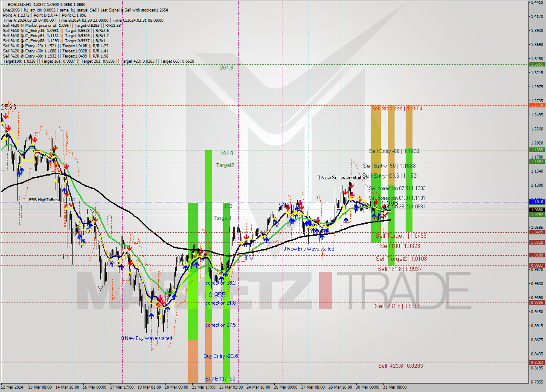Viewport: 546px width, 392px height.
Task: Click the green '161.8' Fibonacci label
Action: [227, 153]
